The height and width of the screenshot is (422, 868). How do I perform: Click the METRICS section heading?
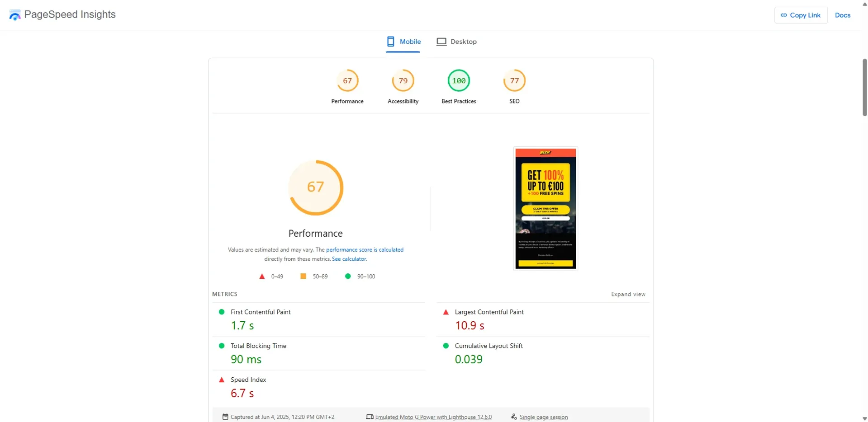point(225,294)
